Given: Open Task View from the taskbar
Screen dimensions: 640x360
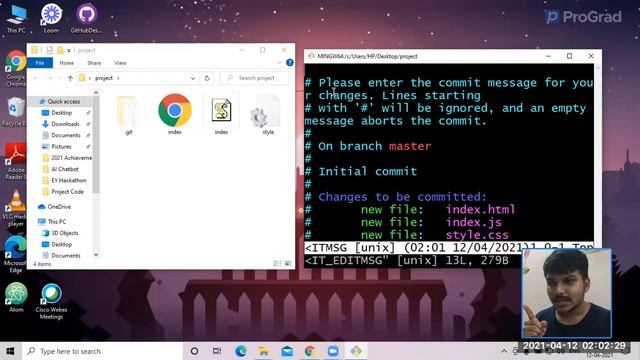Looking at the screenshot, I should tap(217, 351).
